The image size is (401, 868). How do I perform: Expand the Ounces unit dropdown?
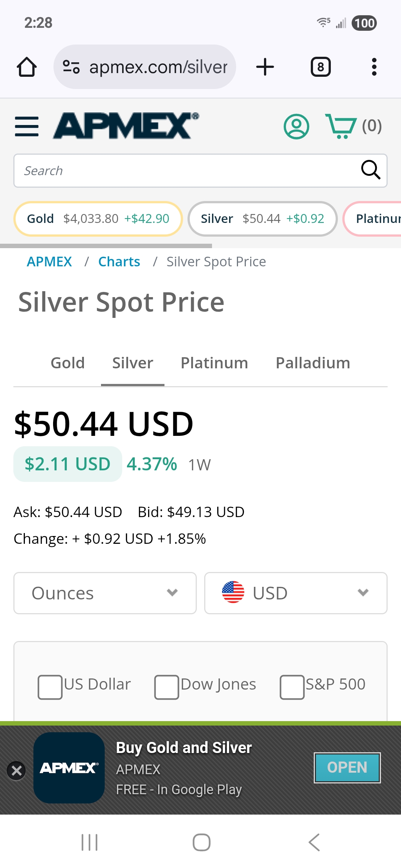(x=105, y=593)
